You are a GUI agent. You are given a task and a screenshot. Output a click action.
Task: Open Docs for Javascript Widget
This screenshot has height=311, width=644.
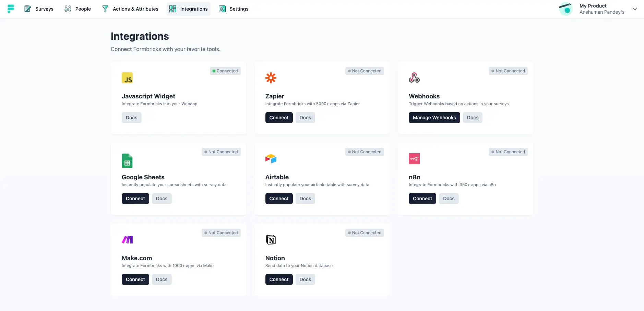132,118
